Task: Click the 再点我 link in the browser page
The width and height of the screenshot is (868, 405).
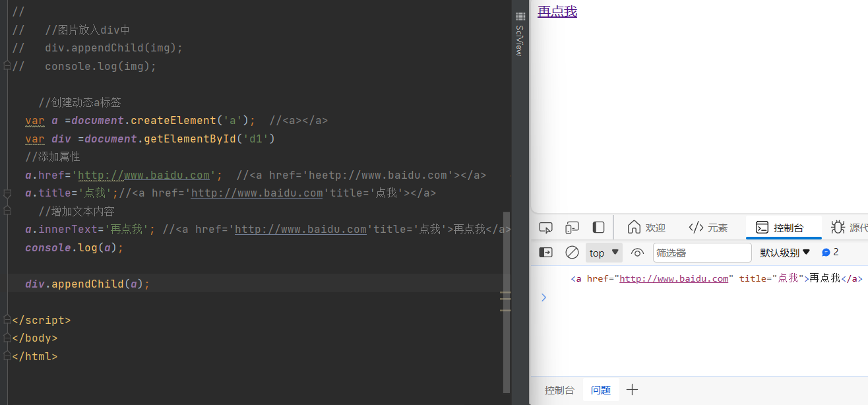Action: pyautogui.click(x=557, y=11)
